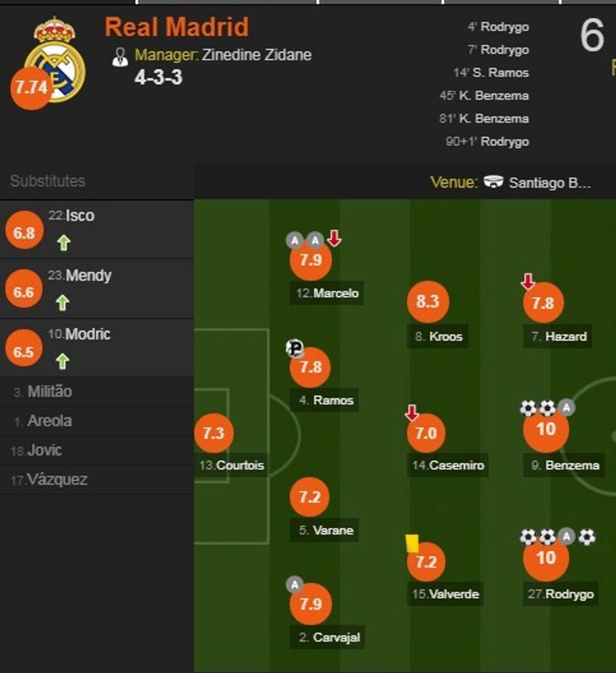Click Carvajal's assist badge

[295, 585]
